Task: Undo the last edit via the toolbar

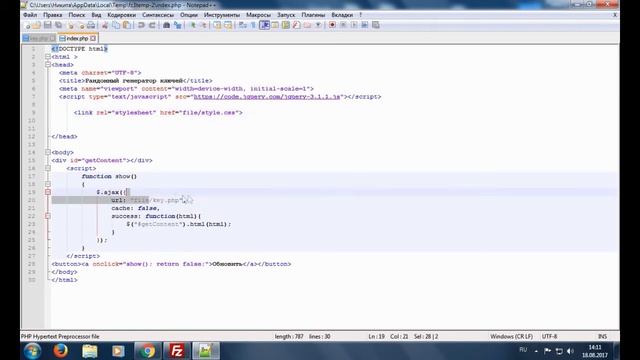Action: click(141, 25)
